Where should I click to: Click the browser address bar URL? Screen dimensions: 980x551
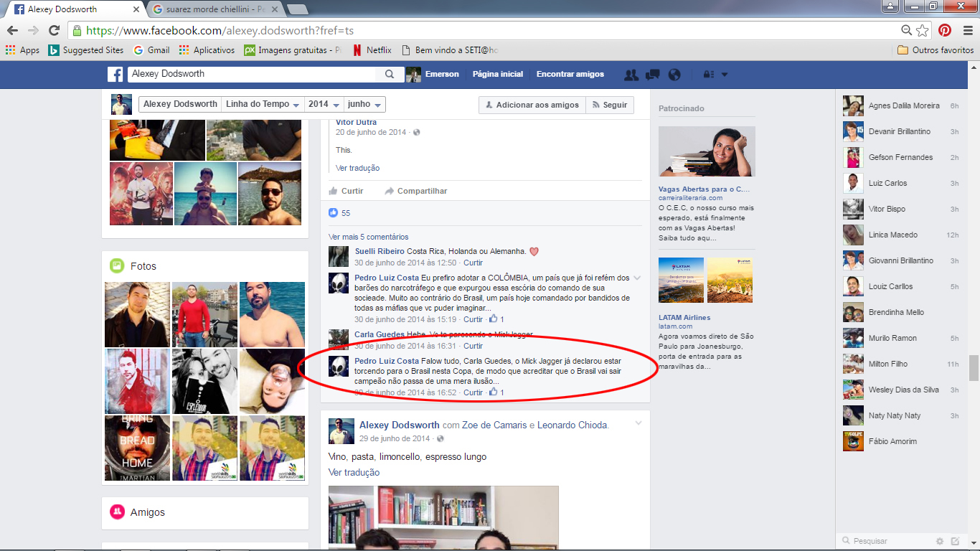(220, 31)
